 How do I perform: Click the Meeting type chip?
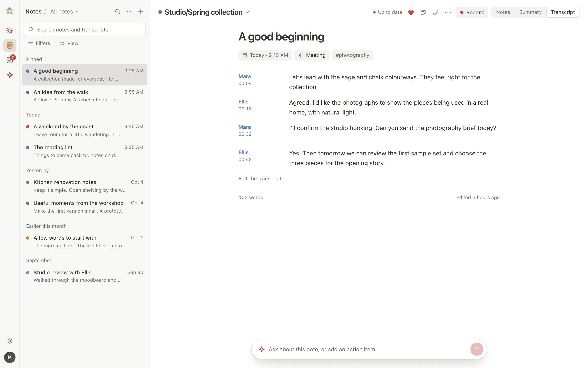312,55
